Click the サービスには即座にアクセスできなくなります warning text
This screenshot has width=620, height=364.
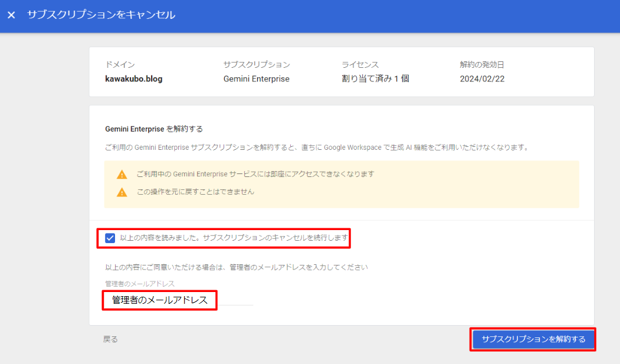[x=255, y=174]
